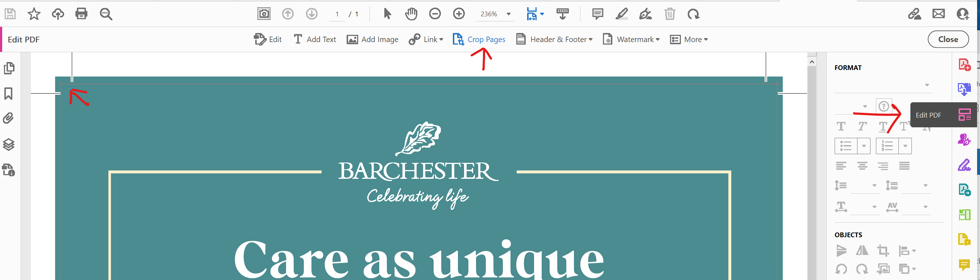Activate the Hand pan tool
This screenshot has width=980, height=280.
[x=411, y=14]
